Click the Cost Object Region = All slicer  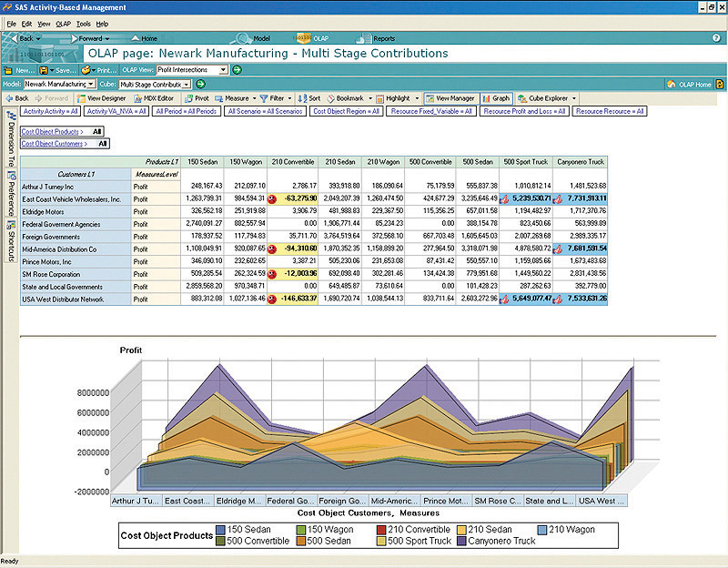click(x=347, y=111)
